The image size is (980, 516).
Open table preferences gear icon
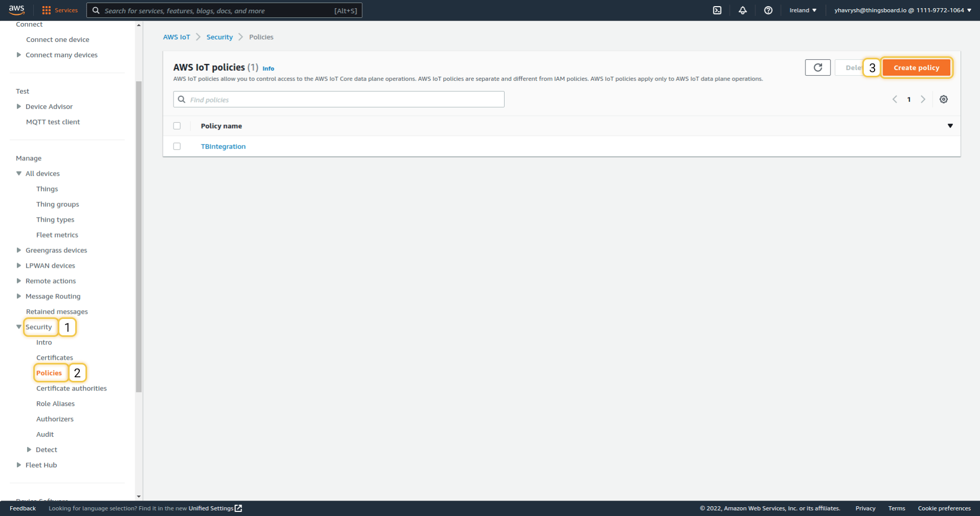click(x=944, y=99)
